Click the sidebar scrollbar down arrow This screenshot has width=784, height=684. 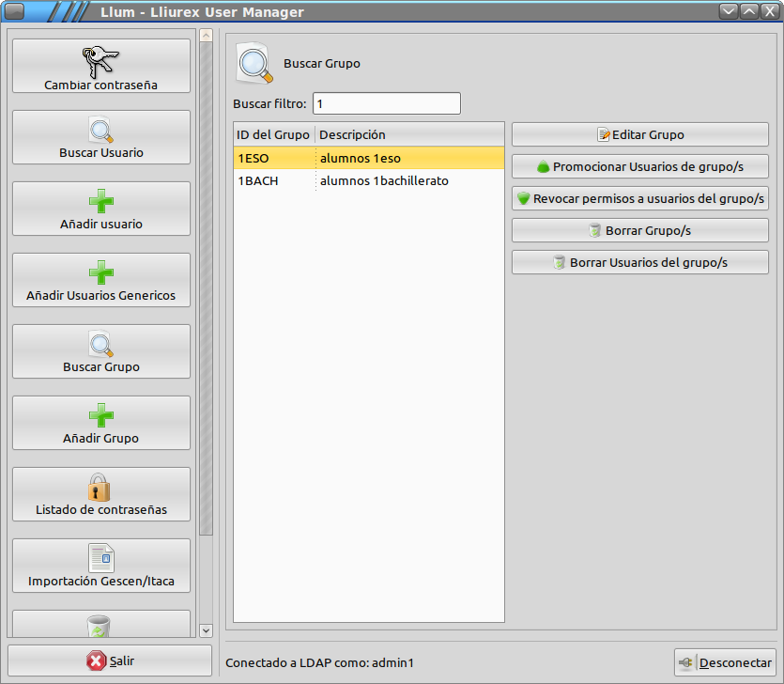point(207,630)
